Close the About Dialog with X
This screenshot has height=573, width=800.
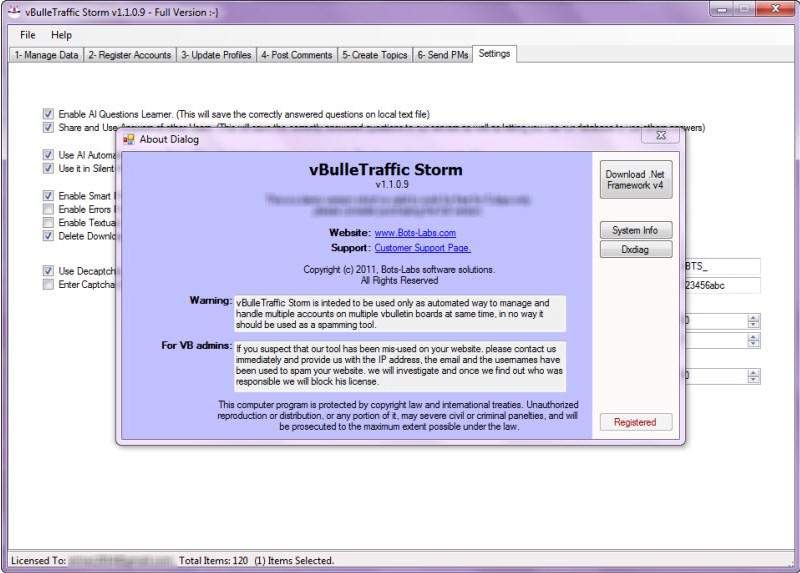(660, 136)
